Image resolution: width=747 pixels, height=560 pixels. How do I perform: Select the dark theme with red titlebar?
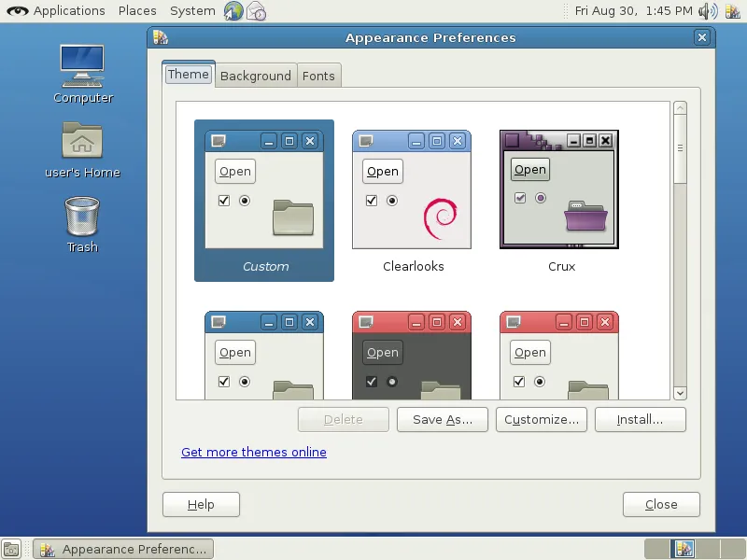[x=412, y=356]
